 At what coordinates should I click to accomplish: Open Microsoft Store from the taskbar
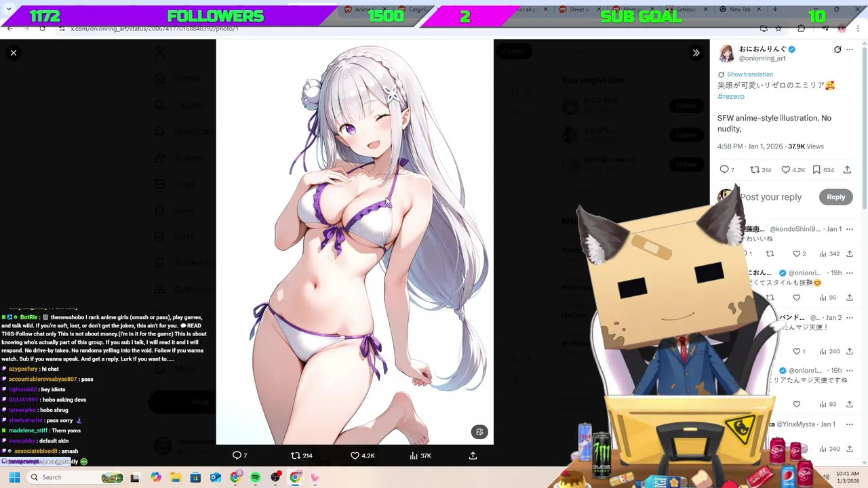tap(195, 477)
